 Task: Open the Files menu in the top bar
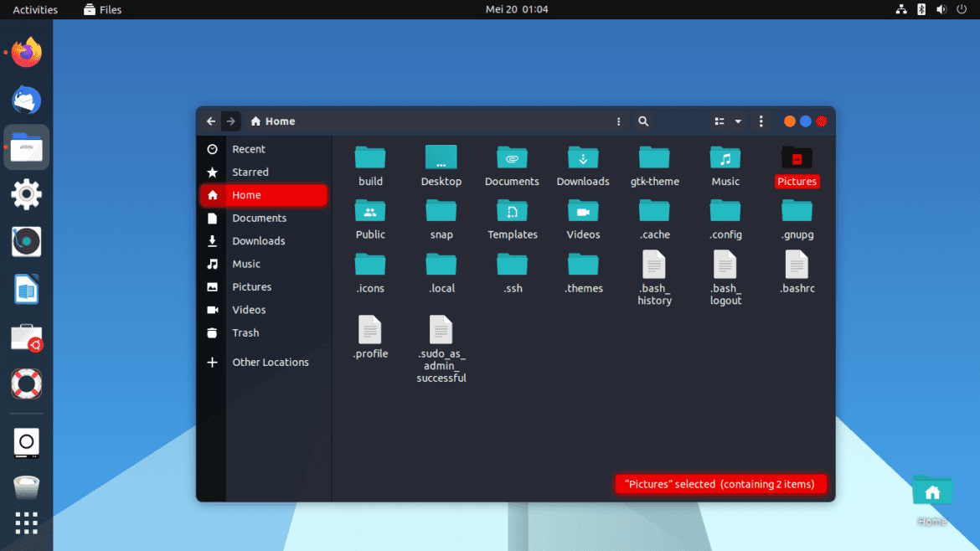[102, 9]
